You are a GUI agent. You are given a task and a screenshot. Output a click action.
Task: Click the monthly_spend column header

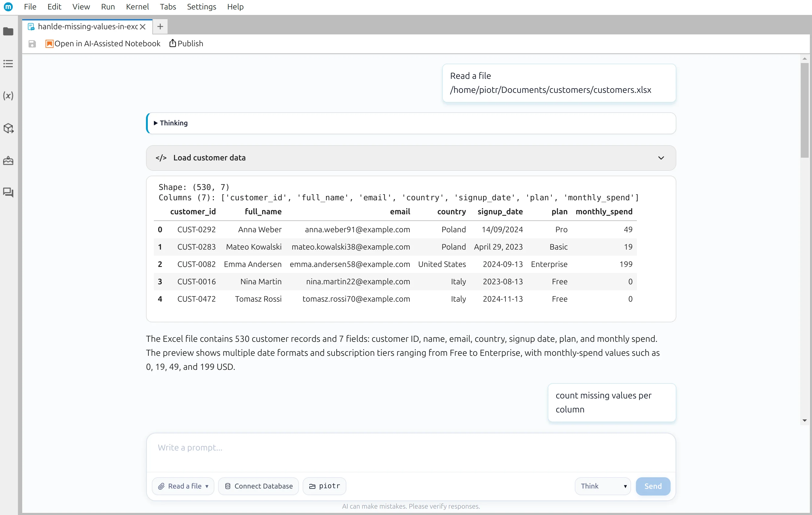click(604, 212)
